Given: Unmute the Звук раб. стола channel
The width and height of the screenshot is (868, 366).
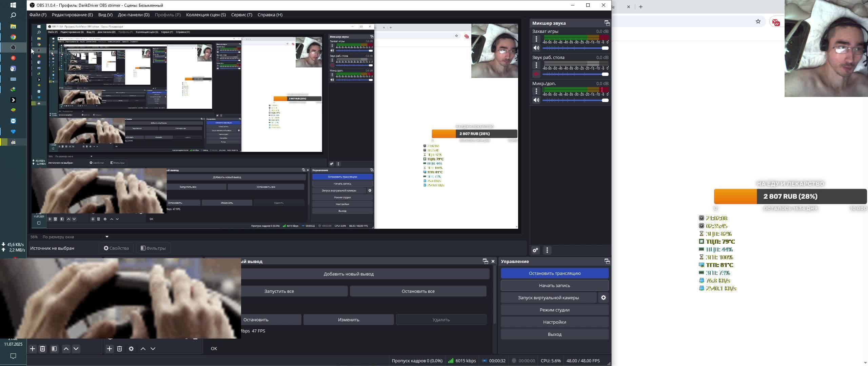Looking at the screenshot, I should click(x=536, y=74).
